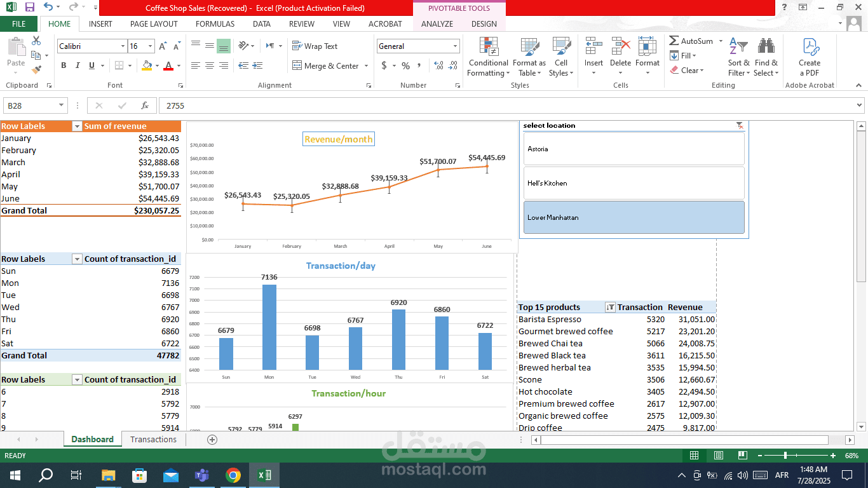Open the General number format dropdown
This screenshot has height=488, width=868.
(455, 46)
